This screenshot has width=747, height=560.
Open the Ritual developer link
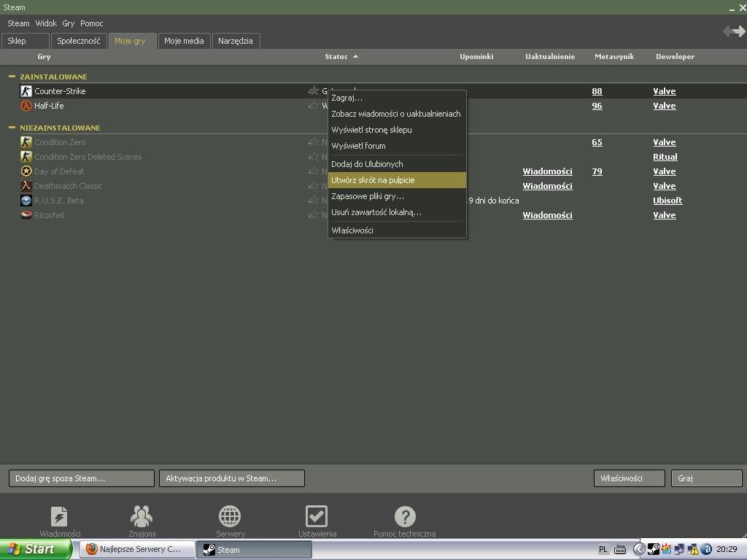(x=665, y=157)
